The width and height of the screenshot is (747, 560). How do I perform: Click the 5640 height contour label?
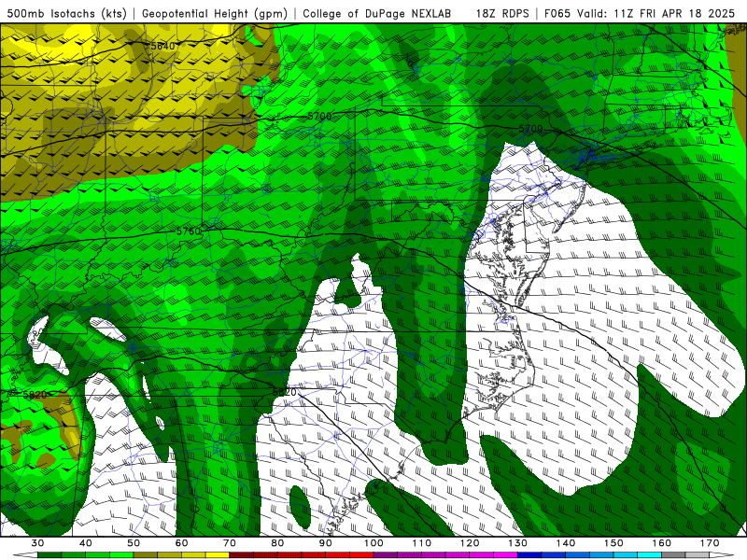coord(162,46)
